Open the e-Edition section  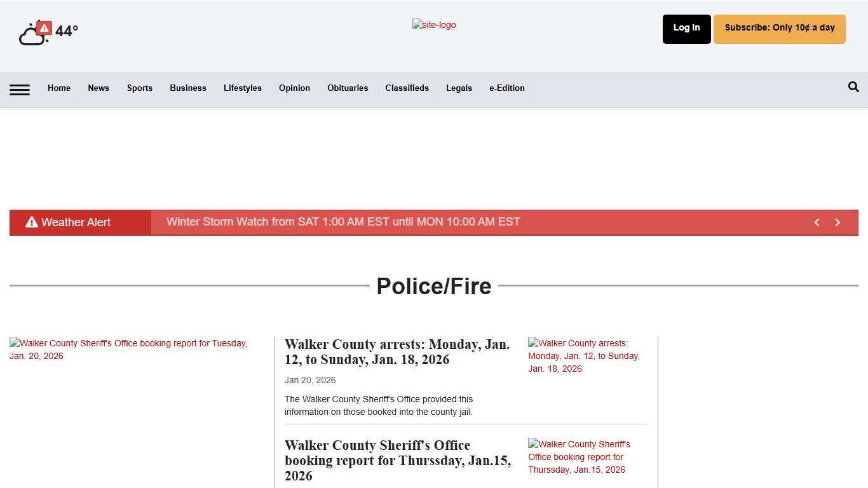506,88
